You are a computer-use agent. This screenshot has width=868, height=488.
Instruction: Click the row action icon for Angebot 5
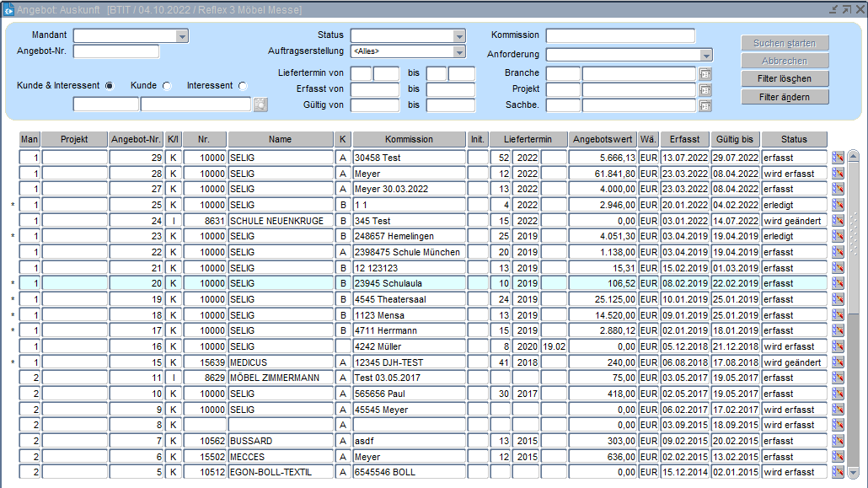(x=838, y=472)
